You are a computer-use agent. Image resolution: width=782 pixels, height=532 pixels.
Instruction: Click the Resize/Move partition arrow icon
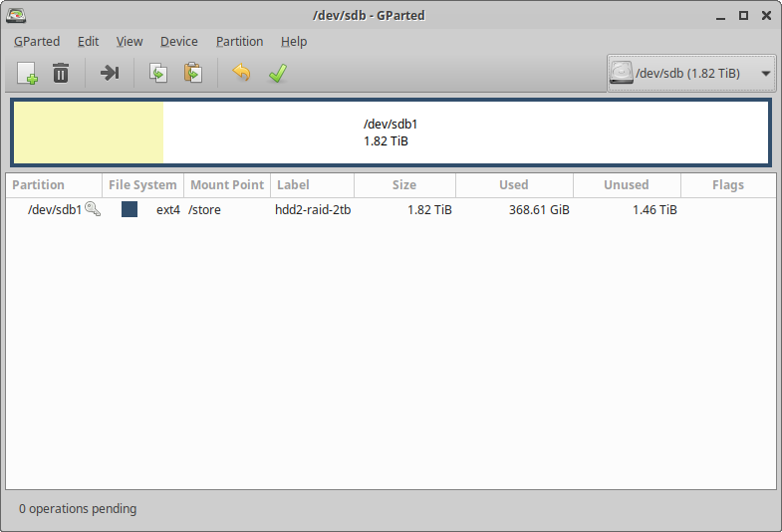(x=110, y=74)
